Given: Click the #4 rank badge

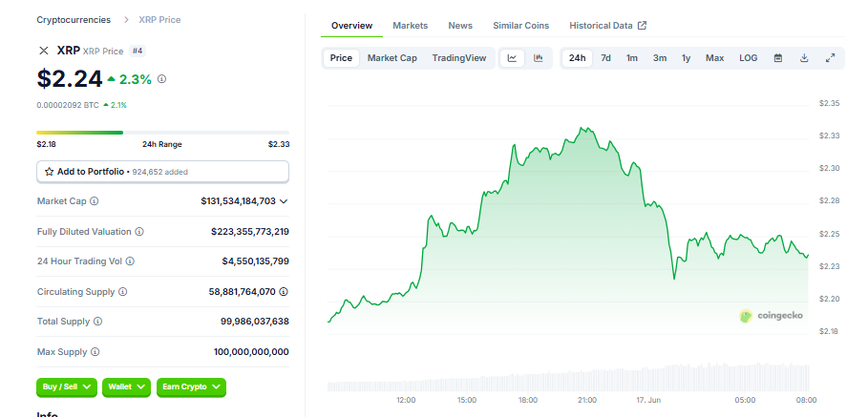Looking at the screenshot, I should point(138,51).
